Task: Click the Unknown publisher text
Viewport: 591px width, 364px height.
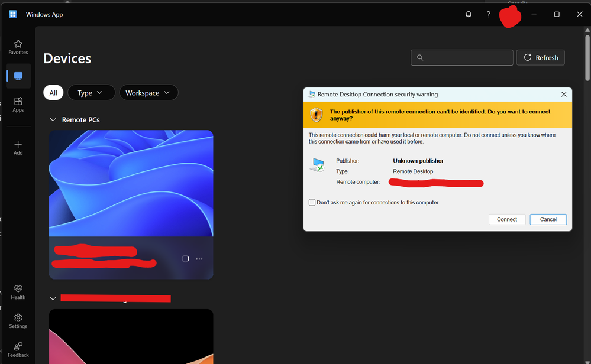Action: (418, 161)
